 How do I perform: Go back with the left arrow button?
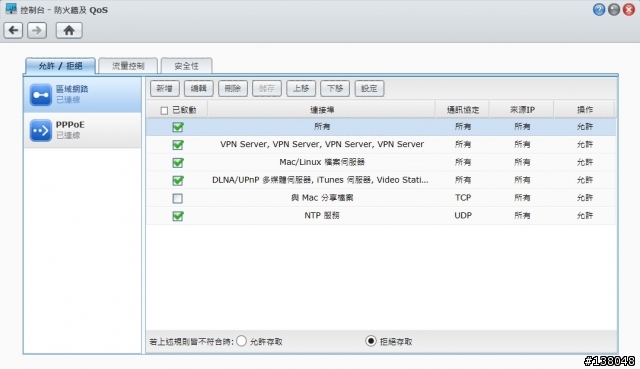[13, 30]
